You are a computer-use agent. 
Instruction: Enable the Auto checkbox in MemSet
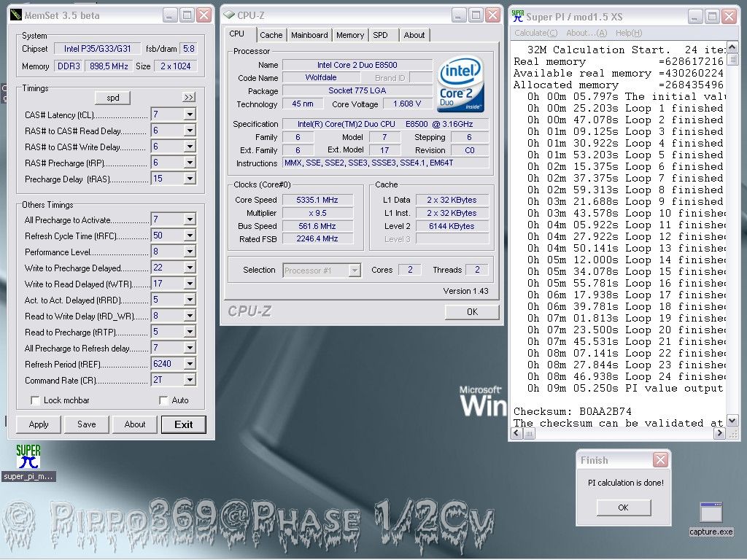163,400
